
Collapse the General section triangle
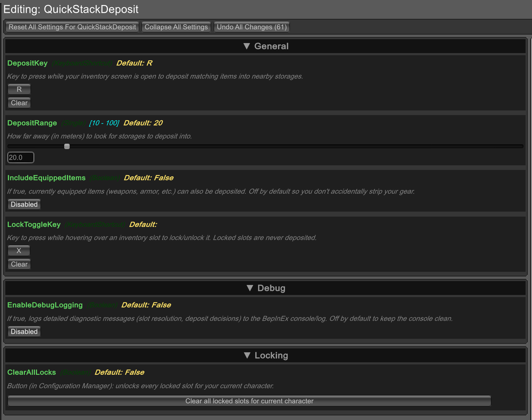coord(247,46)
